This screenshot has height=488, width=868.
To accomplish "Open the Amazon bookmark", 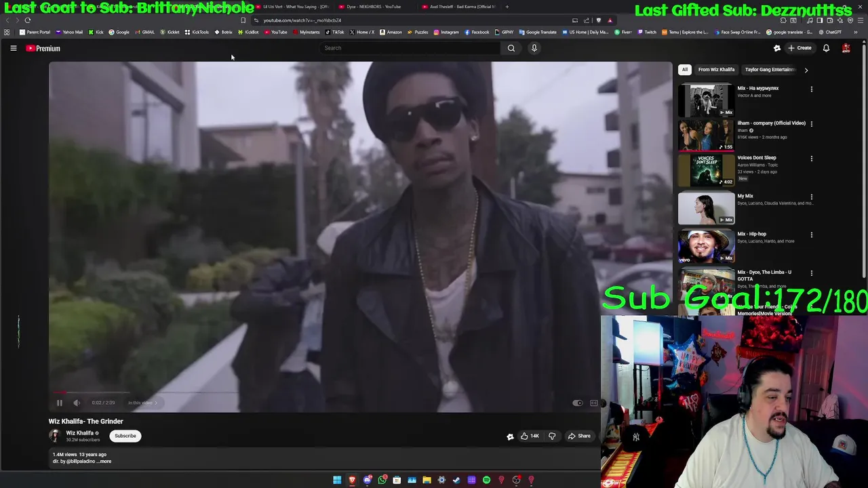I will pos(391,32).
